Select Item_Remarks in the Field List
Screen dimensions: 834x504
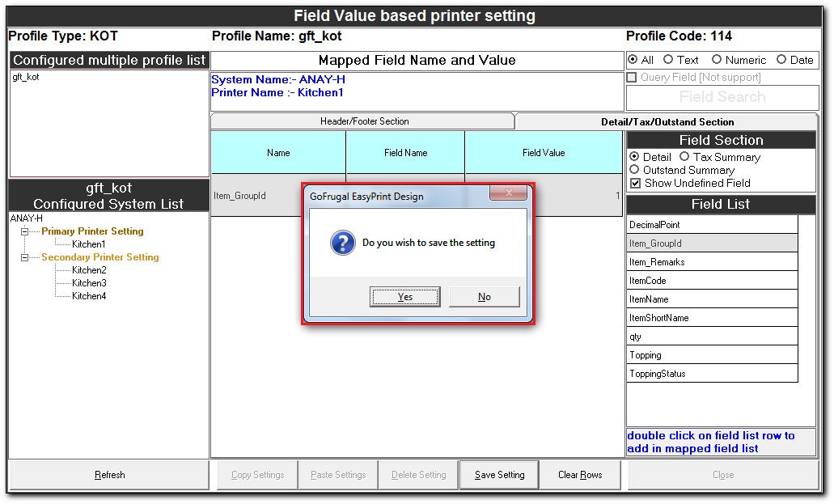point(712,262)
